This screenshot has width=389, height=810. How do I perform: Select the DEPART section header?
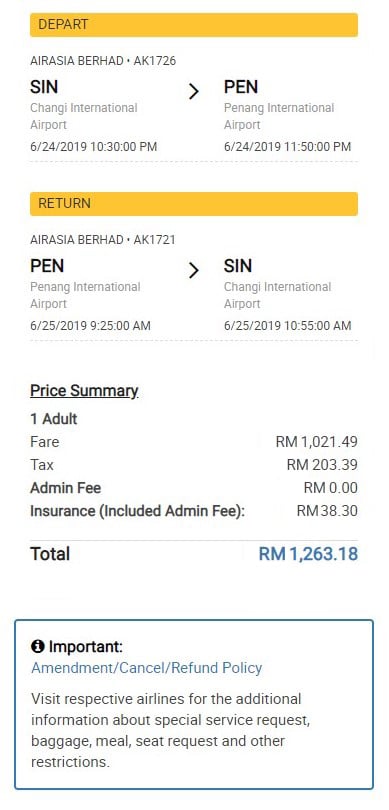pyautogui.click(x=194, y=25)
